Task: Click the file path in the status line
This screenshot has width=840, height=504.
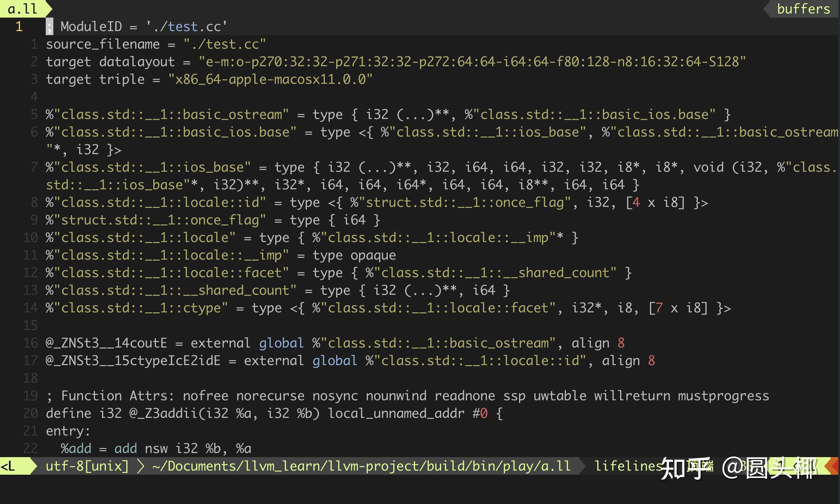Action: 361,466
